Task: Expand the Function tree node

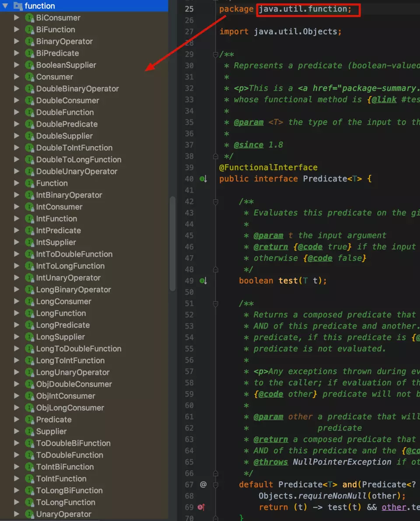Action: click(16, 183)
